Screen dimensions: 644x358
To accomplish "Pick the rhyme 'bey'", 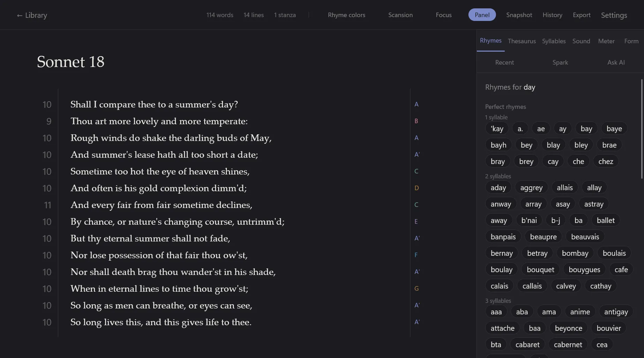I will (x=526, y=145).
